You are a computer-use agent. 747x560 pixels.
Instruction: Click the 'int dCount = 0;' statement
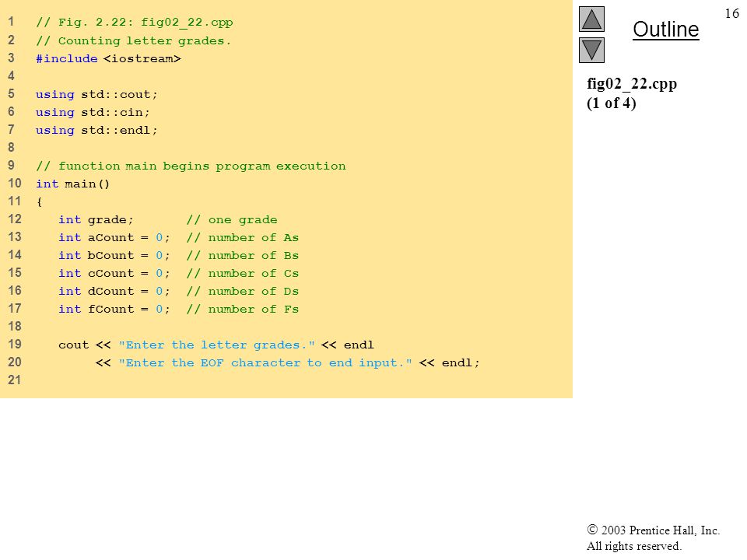click(114, 291)
